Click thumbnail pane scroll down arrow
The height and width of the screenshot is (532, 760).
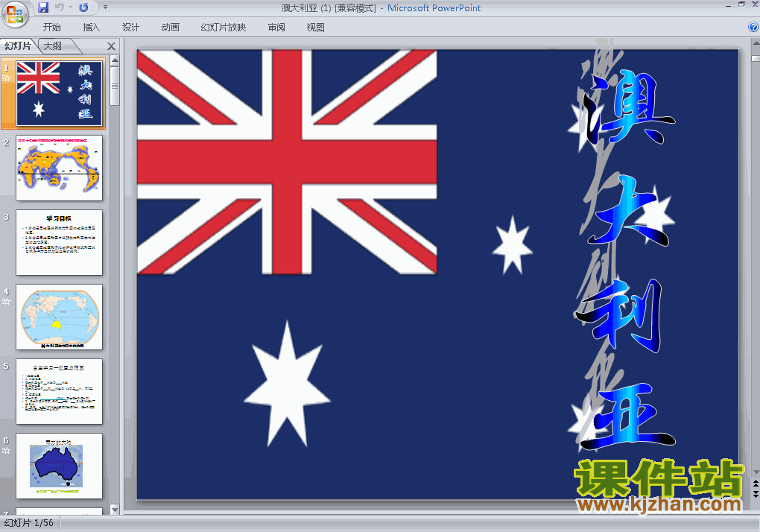[115, 509]
